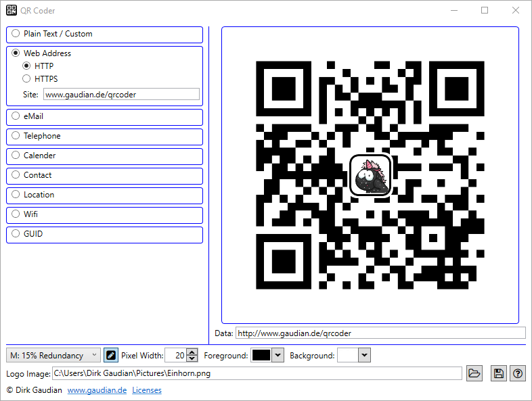This screenshot has height=401, width=532.
Task: Click the Logo Image path field
Action: click(x=257, y=373)
